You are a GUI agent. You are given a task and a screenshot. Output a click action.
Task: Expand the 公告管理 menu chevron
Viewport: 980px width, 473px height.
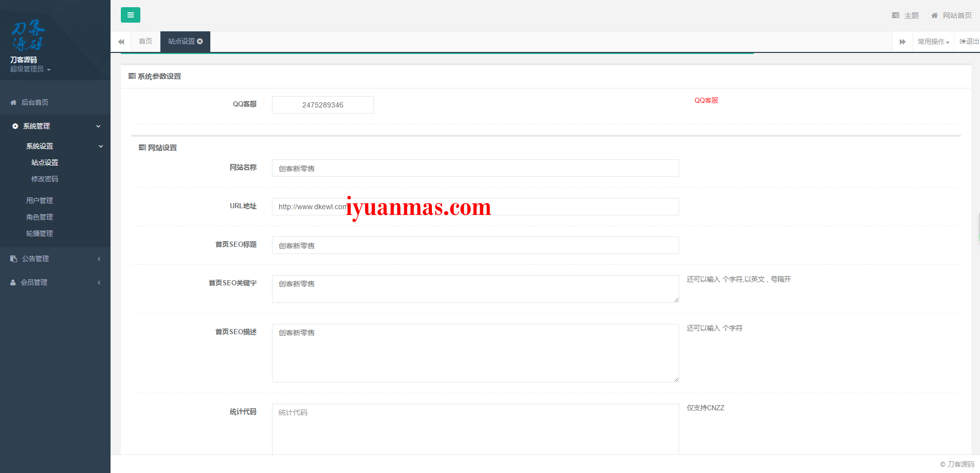click(99, 259)
